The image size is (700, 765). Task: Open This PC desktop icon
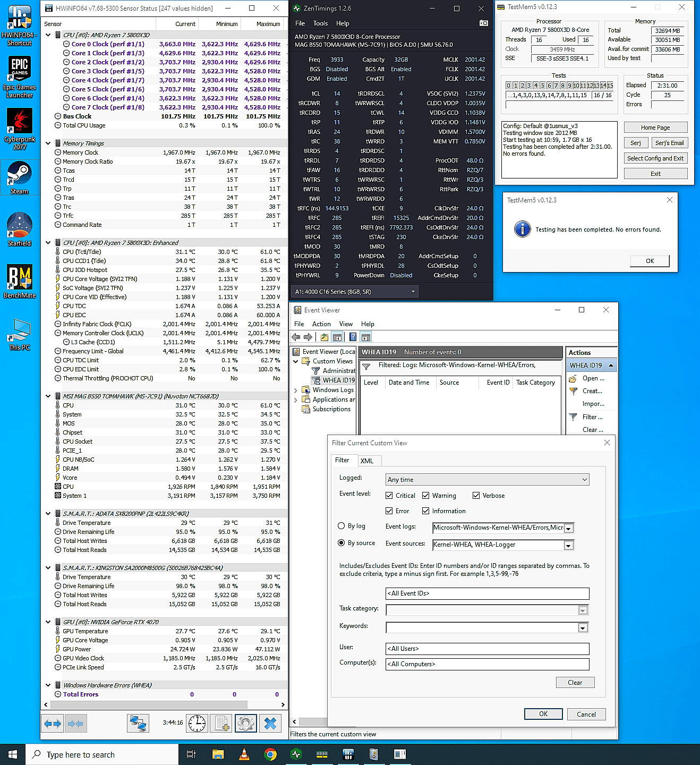point(20,335)
